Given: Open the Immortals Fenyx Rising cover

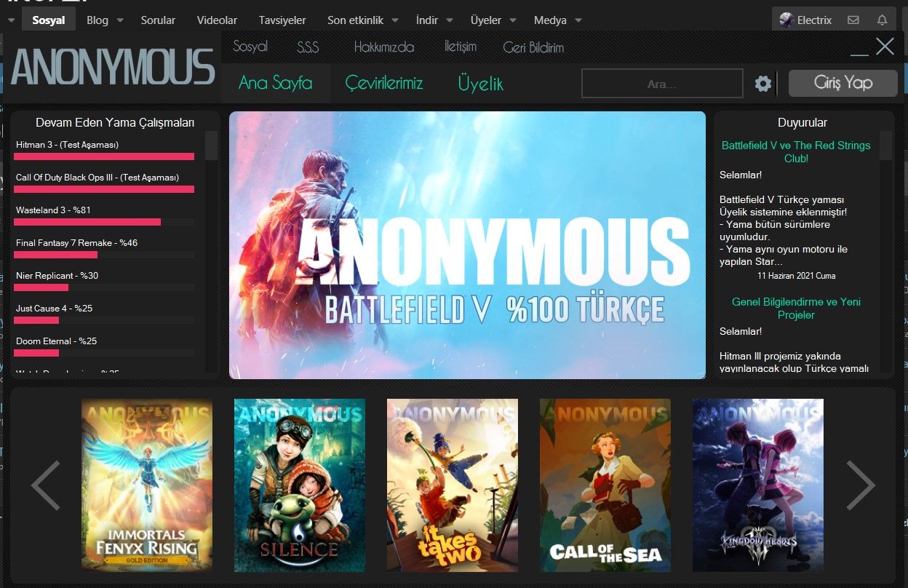Looking at the screenshot, I should tap(147, 485).
